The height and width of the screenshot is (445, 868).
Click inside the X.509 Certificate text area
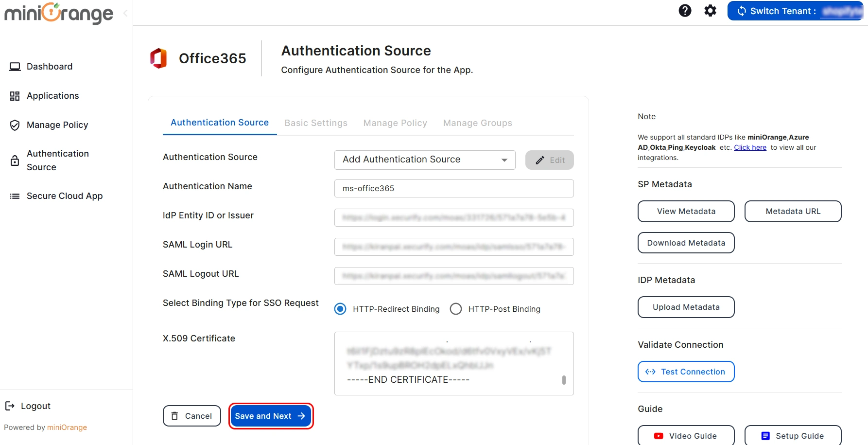[454, 363]
